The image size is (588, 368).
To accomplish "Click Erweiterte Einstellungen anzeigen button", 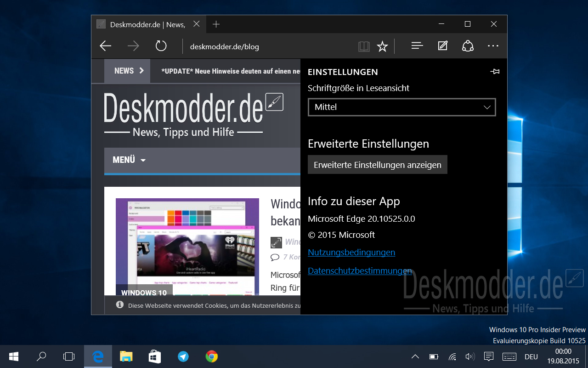I will coord(378,165).
